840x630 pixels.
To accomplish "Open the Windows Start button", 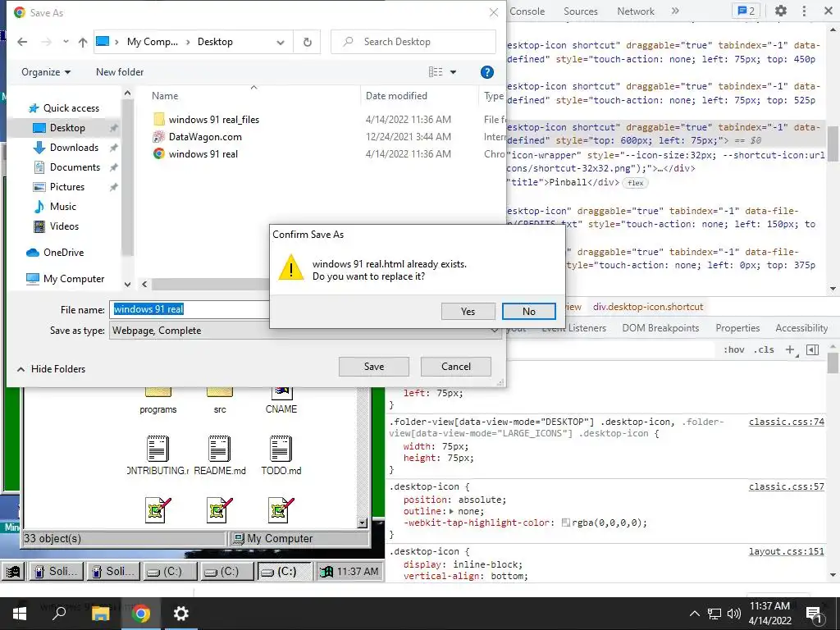I will (20, 614).
